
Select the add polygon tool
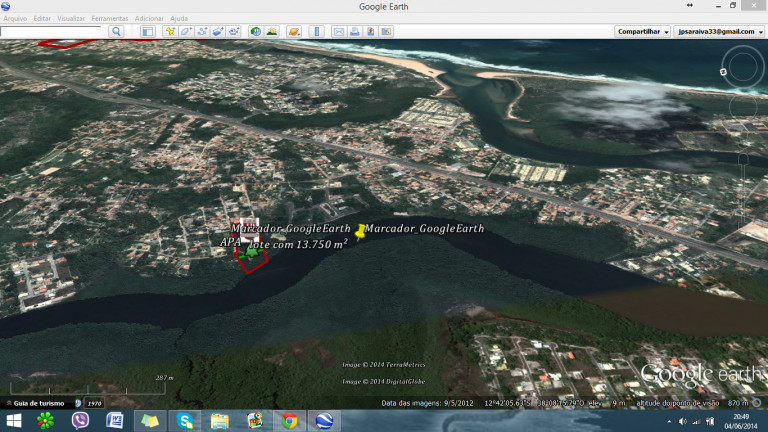(x=186, y=31)
